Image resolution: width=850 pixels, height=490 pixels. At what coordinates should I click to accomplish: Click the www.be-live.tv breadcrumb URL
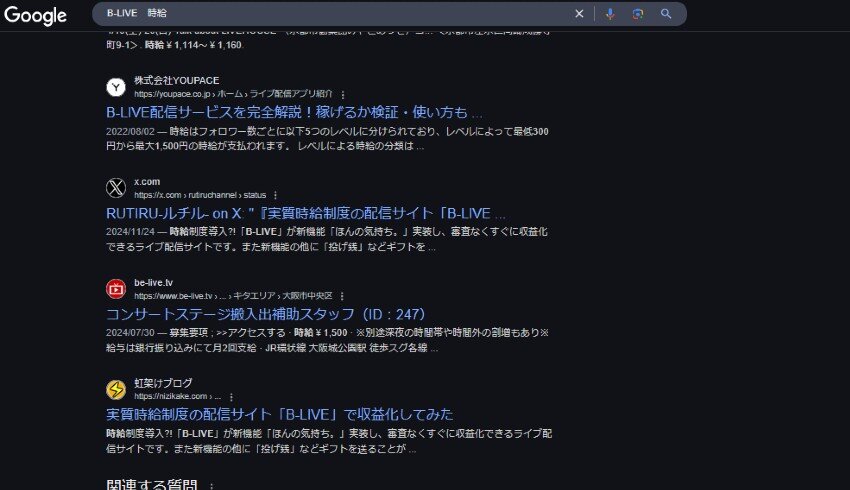233,296
